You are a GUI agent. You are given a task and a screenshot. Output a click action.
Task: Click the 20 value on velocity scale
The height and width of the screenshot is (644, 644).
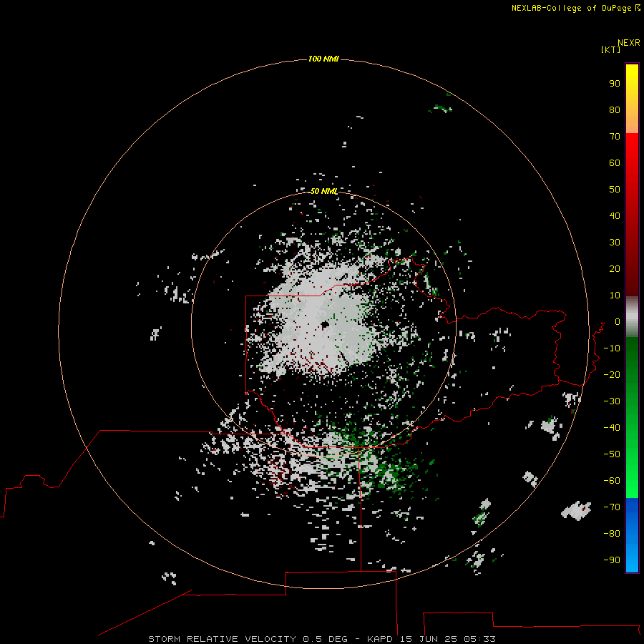pyautogui.click(x=615, y=268)
